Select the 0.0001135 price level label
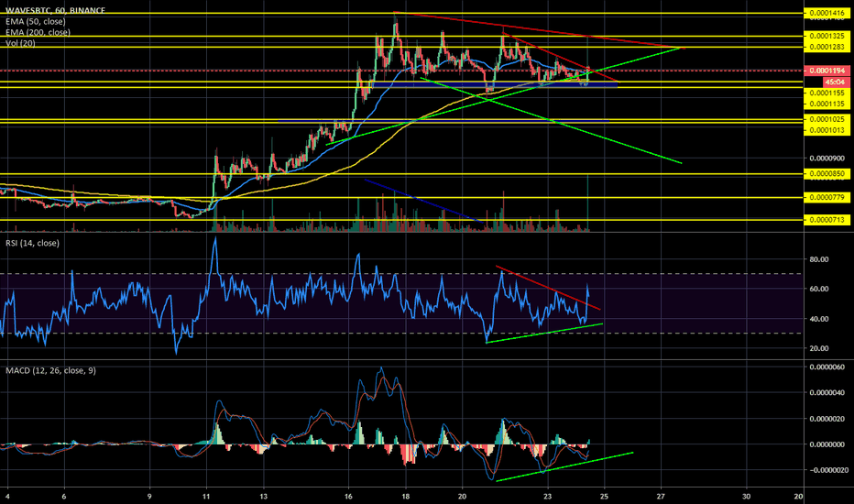The width and height of the screenshot is (854, 504). 827,104
